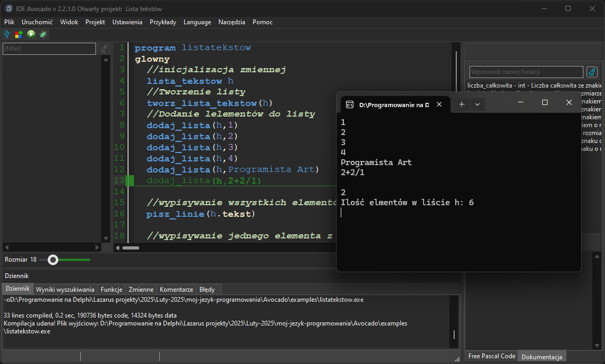The image size is (605, 364).
Task: Select the Dokumentacja tab
Action: point(542,357)
